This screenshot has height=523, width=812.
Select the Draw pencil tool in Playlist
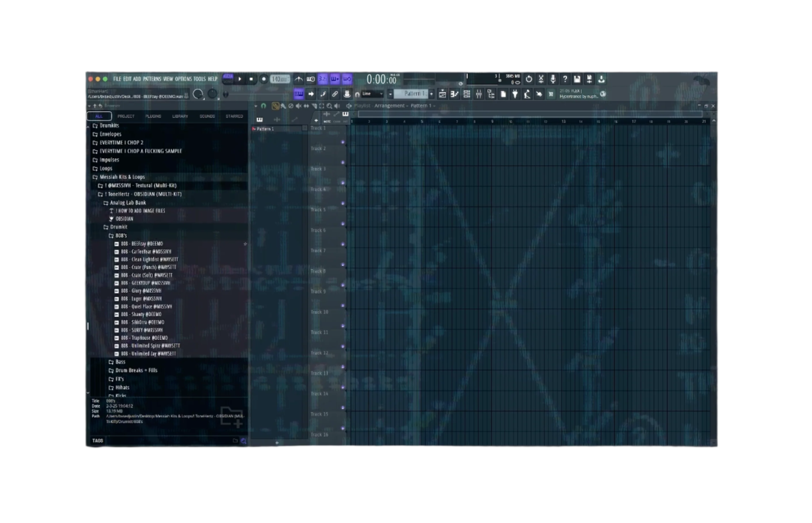pyautogui.click(x=275, y=106)
